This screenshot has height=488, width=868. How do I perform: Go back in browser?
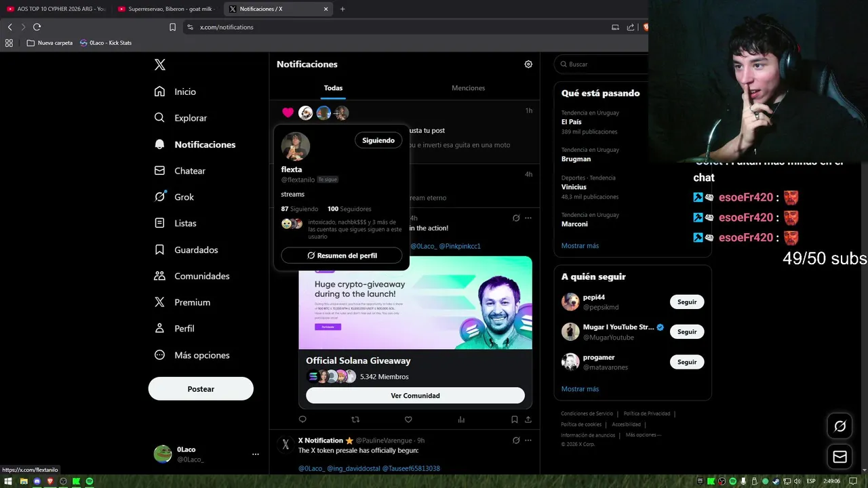pyautogui.click(x=9, y=27)
